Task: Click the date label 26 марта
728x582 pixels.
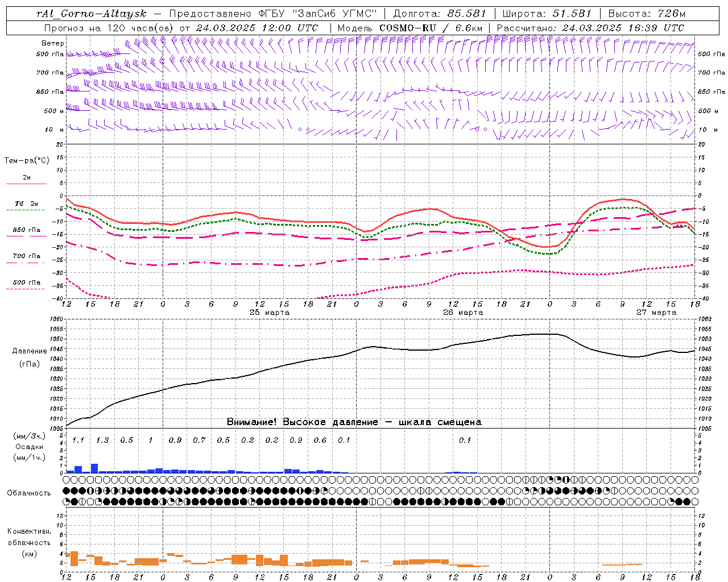Action: pos(463,313)
